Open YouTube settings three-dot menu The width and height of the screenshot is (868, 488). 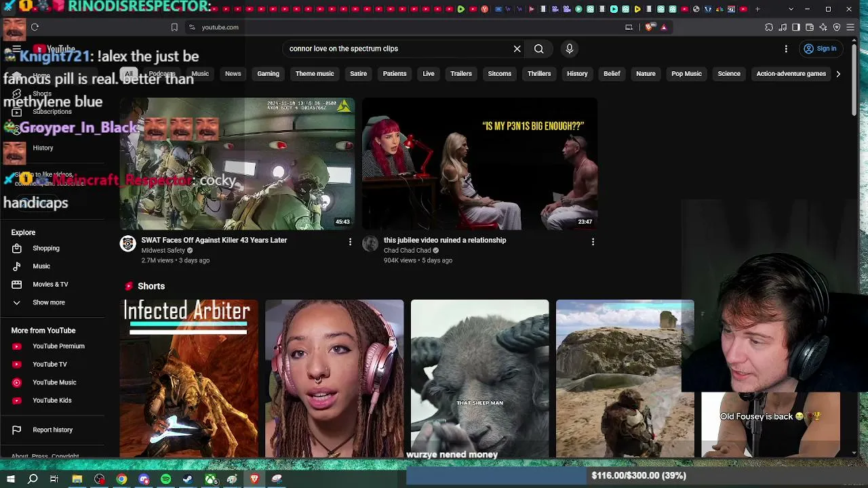786,49
